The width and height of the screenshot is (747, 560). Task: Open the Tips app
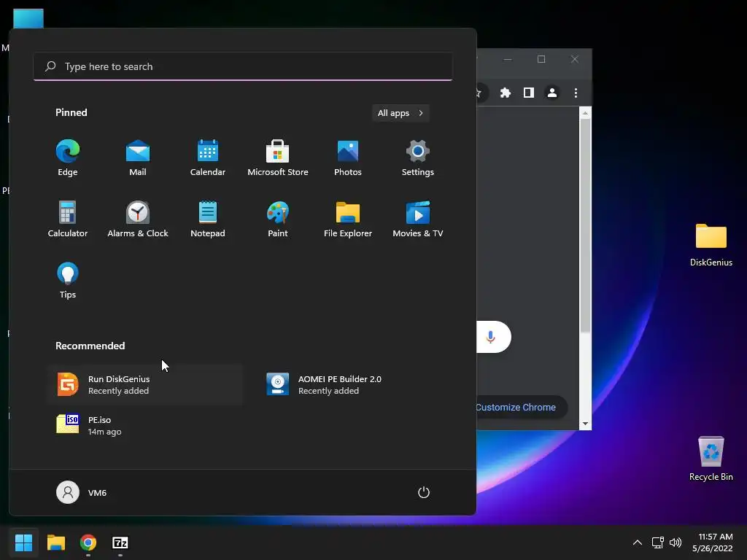tap(68, 281)
